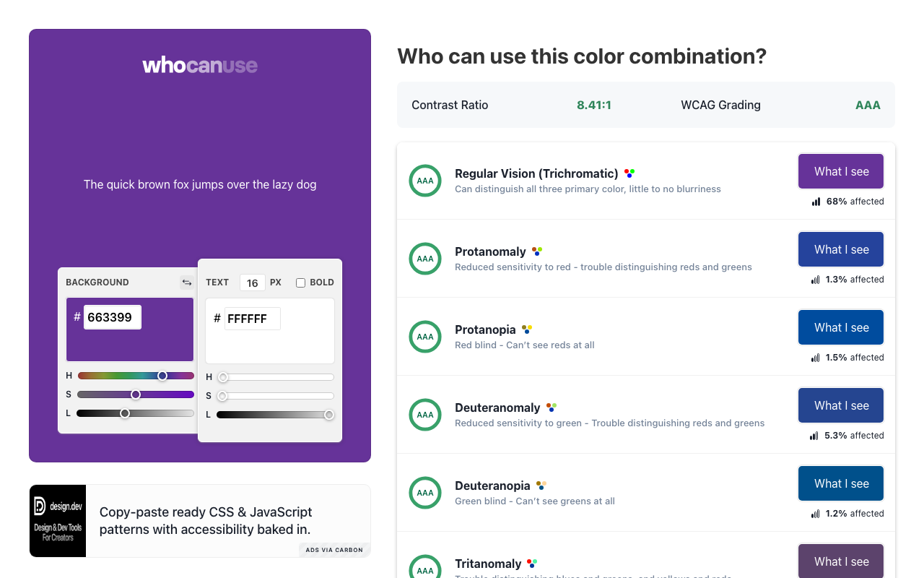
Task: Click the background hue slider handle
Action: coord(162,376)
